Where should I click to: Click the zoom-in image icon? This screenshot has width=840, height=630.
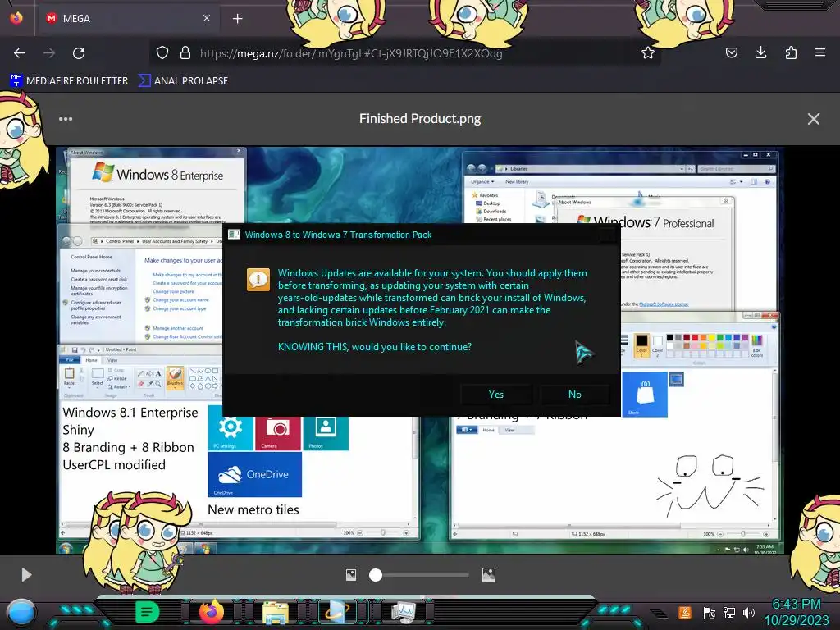(x=489, y=575)
